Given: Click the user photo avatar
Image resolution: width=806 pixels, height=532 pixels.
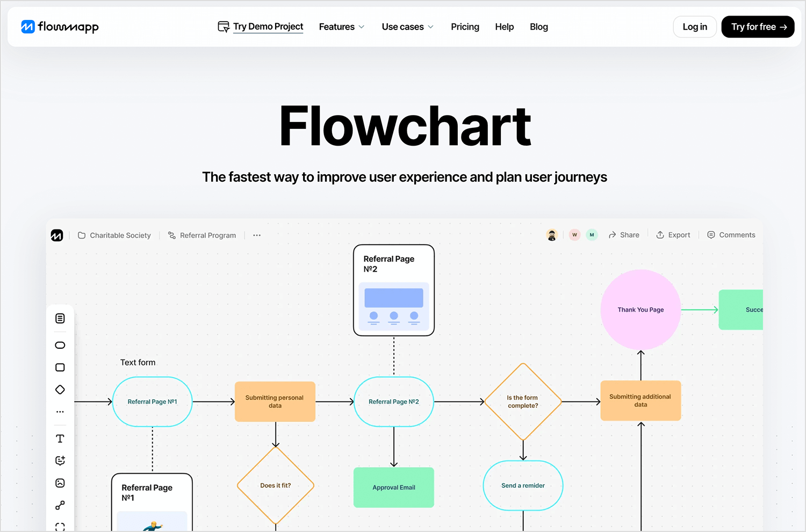Looking at the screenshot, I should (552, 235).
